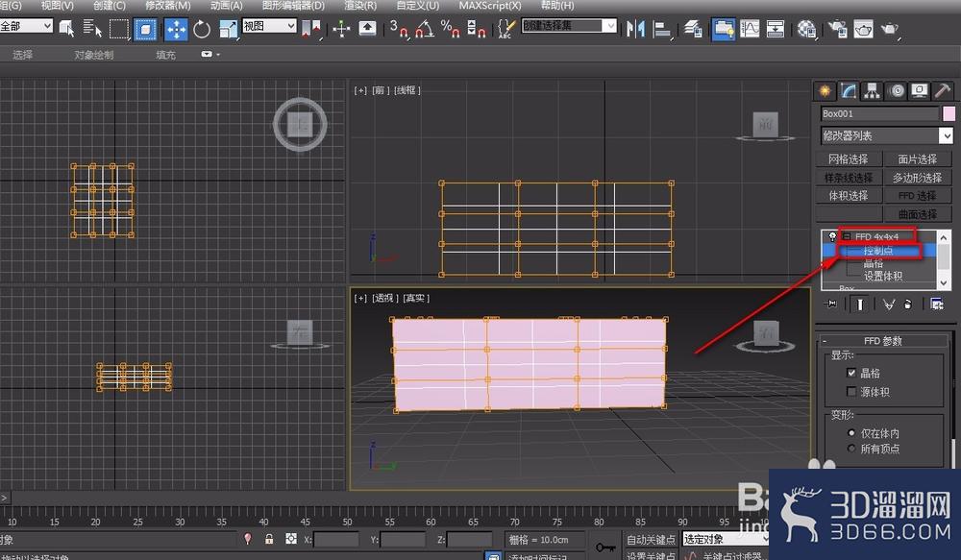
Task: Select the 仅在体内 radio option
Action: [x=851, y=433]
